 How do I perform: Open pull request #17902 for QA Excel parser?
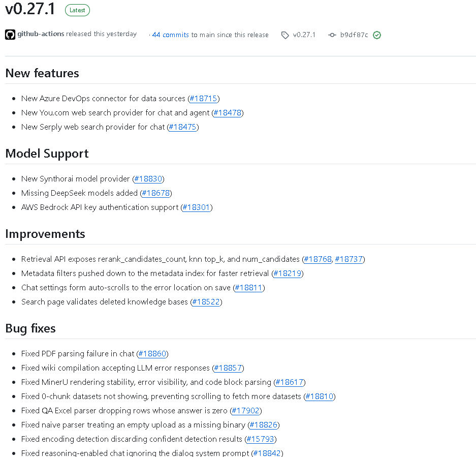tap(245, 411)
